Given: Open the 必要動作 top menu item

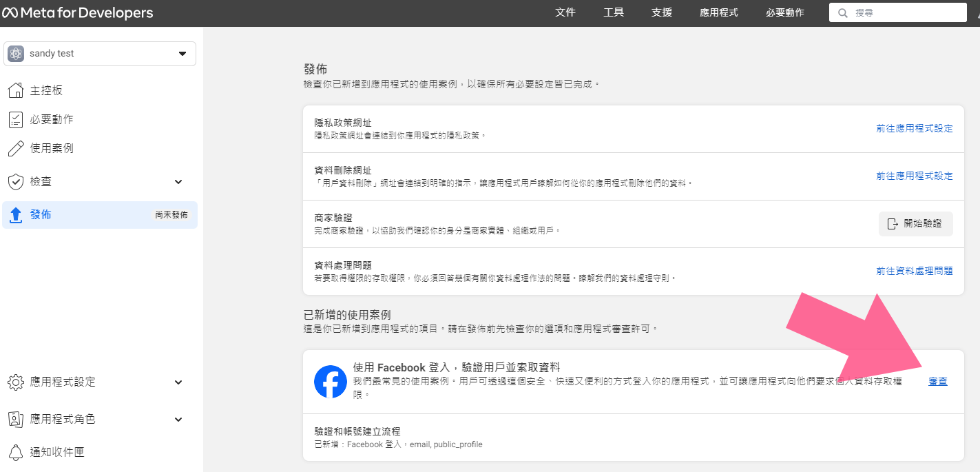Looking at the screenshot, I should 785,12.
